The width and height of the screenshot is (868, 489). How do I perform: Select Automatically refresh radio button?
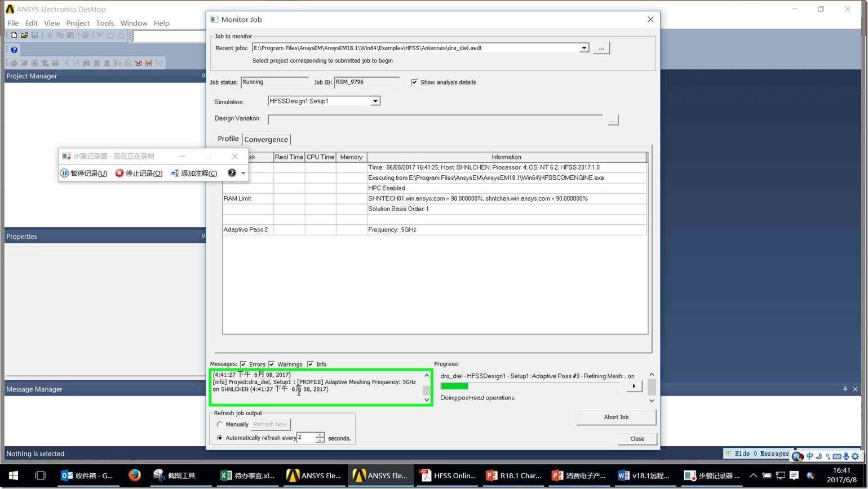(220, 438)
